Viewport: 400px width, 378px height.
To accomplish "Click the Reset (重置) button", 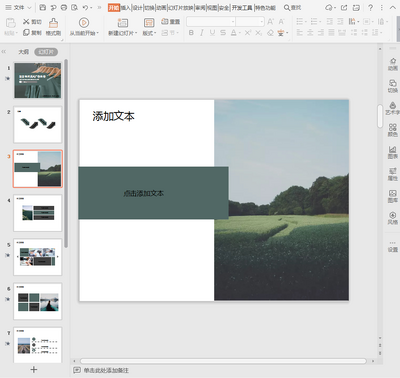I will (170, 22).
